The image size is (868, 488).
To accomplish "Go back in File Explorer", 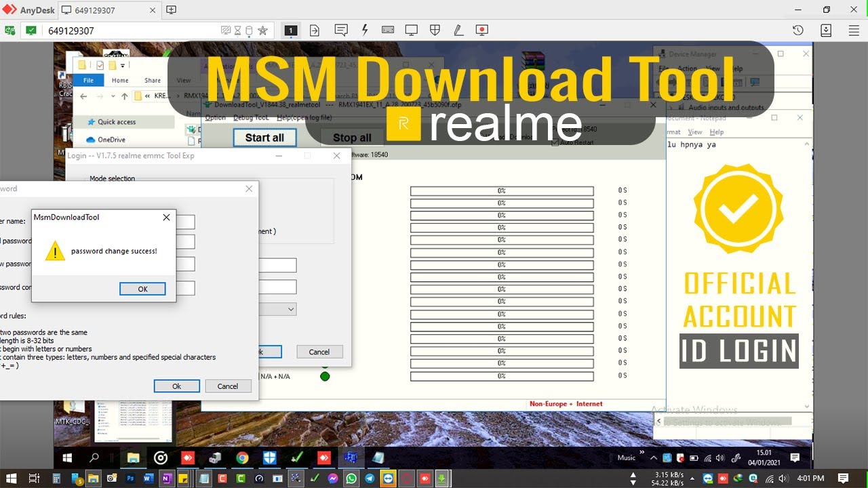I will [83, 97].
